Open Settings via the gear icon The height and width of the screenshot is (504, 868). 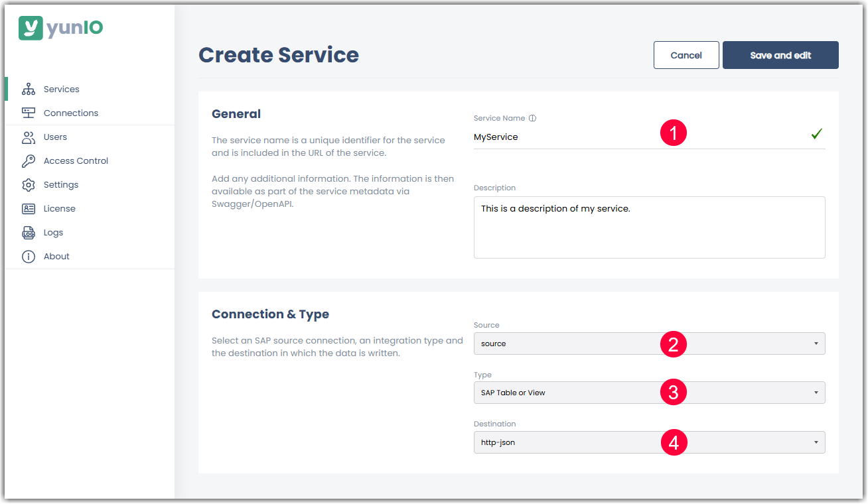click(29, 184)
